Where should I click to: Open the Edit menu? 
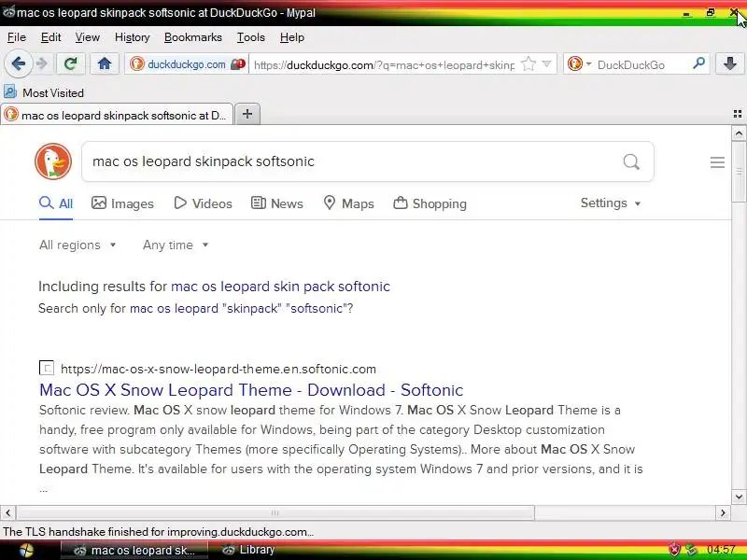pyautogui.click(x=50, y=37)
